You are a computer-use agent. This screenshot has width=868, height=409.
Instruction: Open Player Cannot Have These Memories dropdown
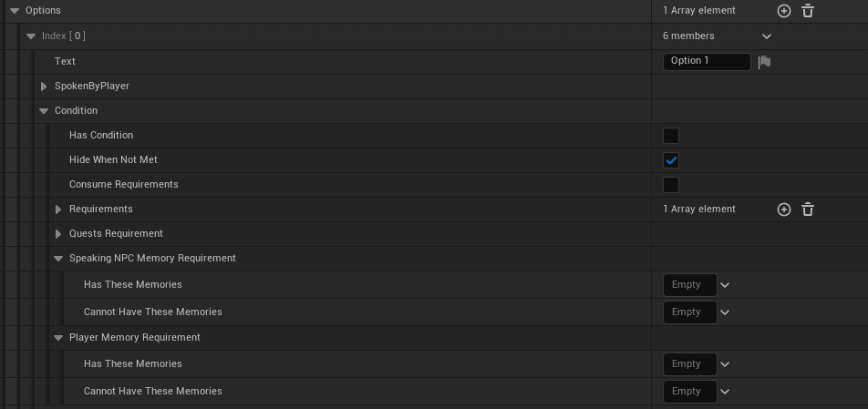(x=725, y=392)
